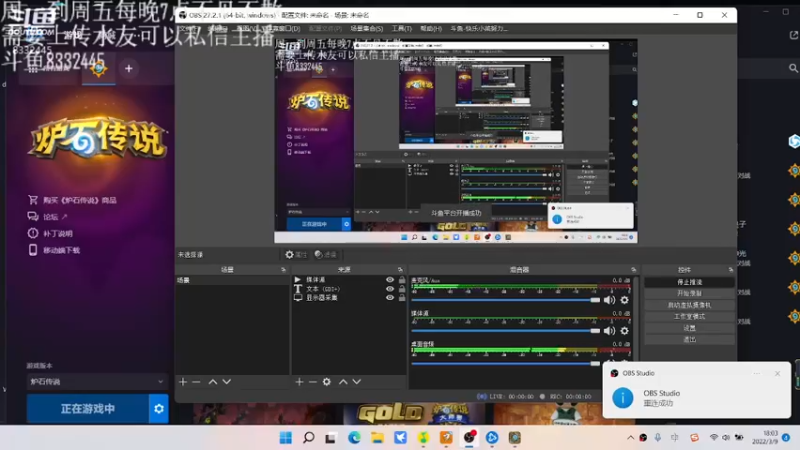Open File Explorer from the taskbar
This screenshot has height=450, width=800.
pyautogui.click(x=377, y=437)
